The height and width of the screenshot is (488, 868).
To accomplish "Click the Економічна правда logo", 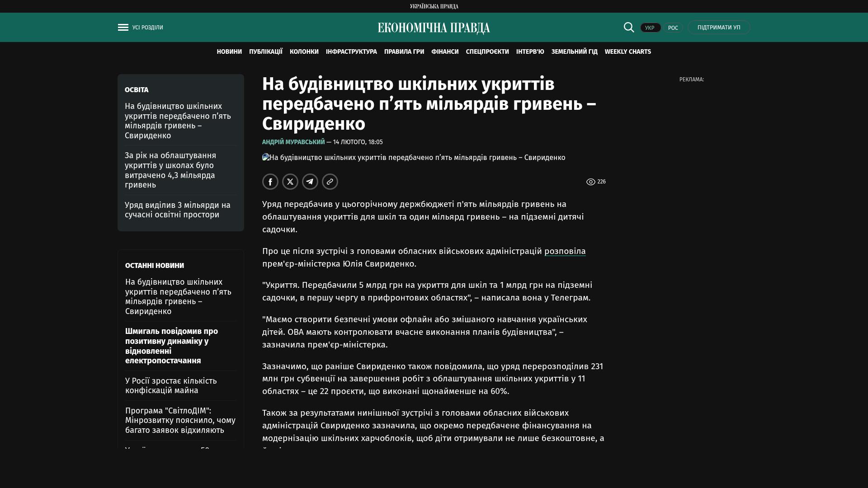I will pos(434,28).
